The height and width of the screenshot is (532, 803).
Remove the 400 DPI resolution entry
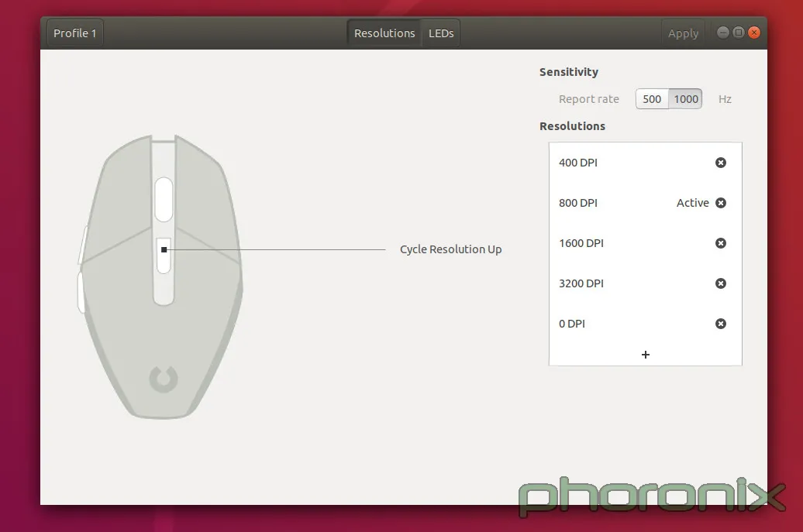721,163
